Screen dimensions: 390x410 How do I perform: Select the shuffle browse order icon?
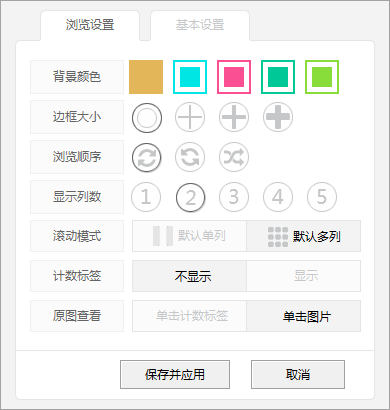[234, 157]
